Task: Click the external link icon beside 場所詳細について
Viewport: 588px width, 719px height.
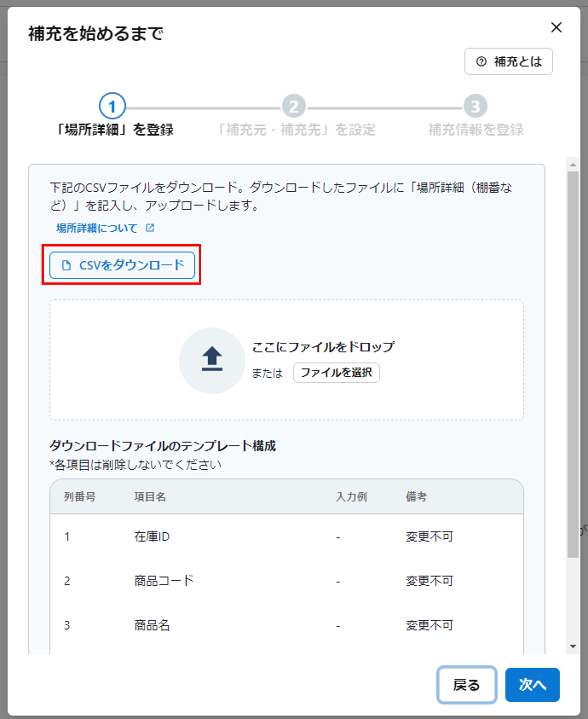Action: point(150,228)
